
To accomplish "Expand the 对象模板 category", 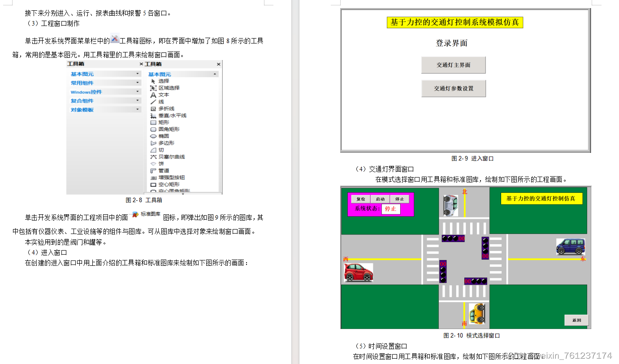I will [x=105, y=110].
